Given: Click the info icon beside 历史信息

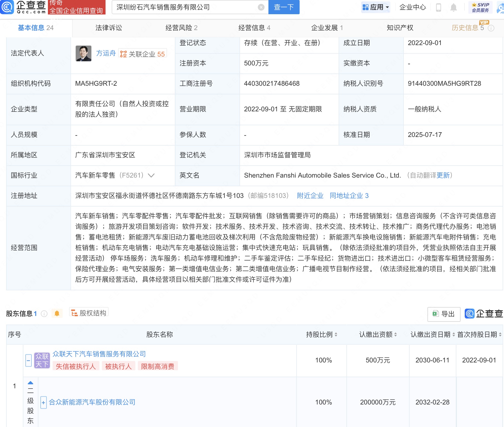Looking at the screenshot, I should (491, 28).
